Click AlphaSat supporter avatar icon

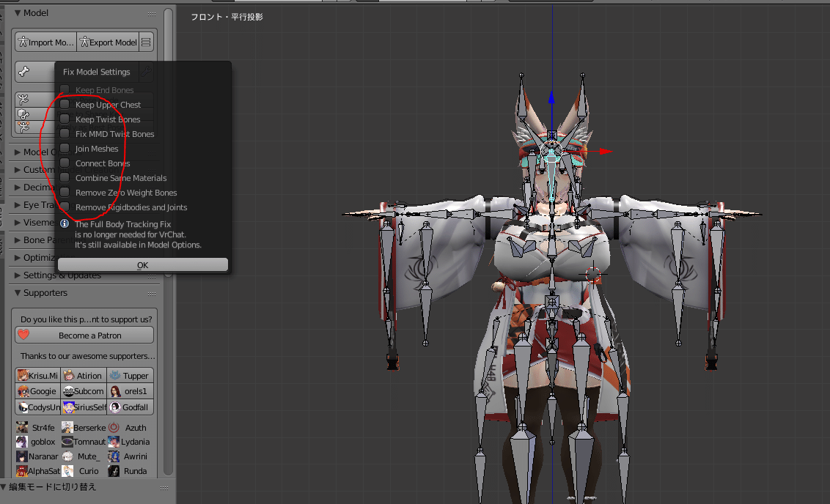[x=22, y=471]
